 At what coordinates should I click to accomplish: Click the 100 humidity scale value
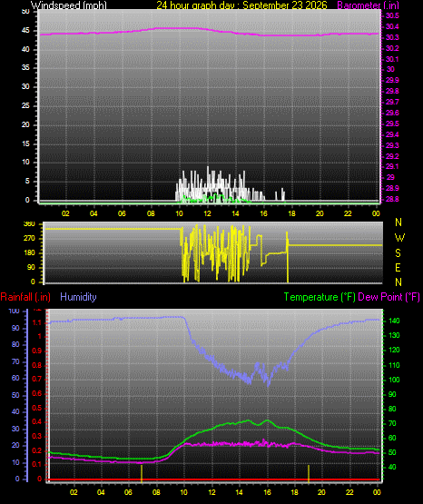tap(15, 311)
